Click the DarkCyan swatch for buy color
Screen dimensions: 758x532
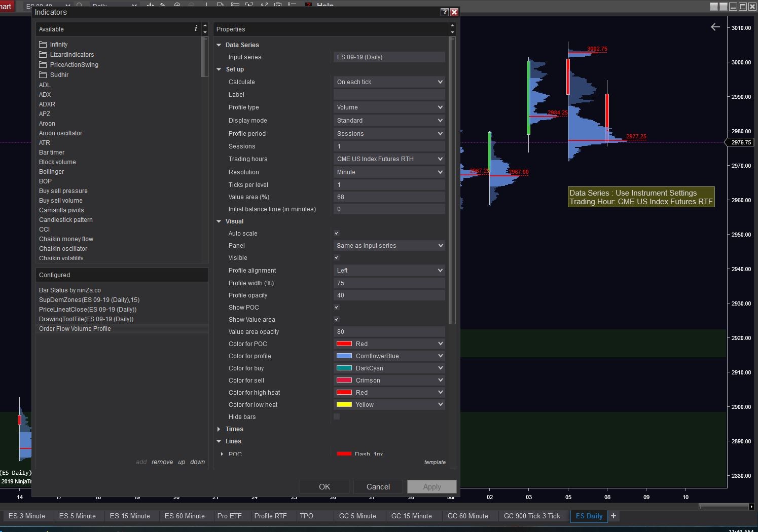coord(344,368)
